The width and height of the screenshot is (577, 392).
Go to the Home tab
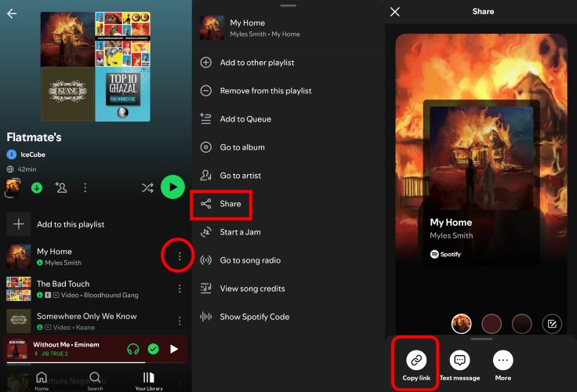(x=42, y=380)
